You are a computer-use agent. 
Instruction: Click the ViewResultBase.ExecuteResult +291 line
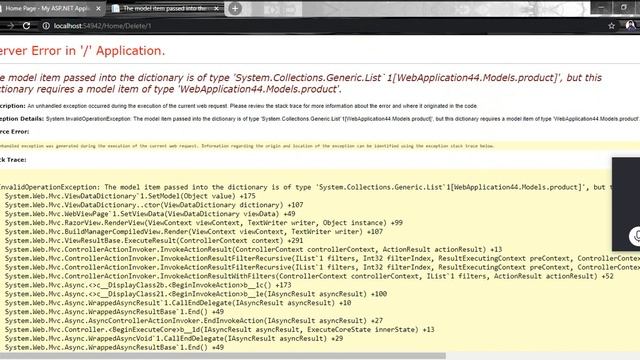point(154,241)
